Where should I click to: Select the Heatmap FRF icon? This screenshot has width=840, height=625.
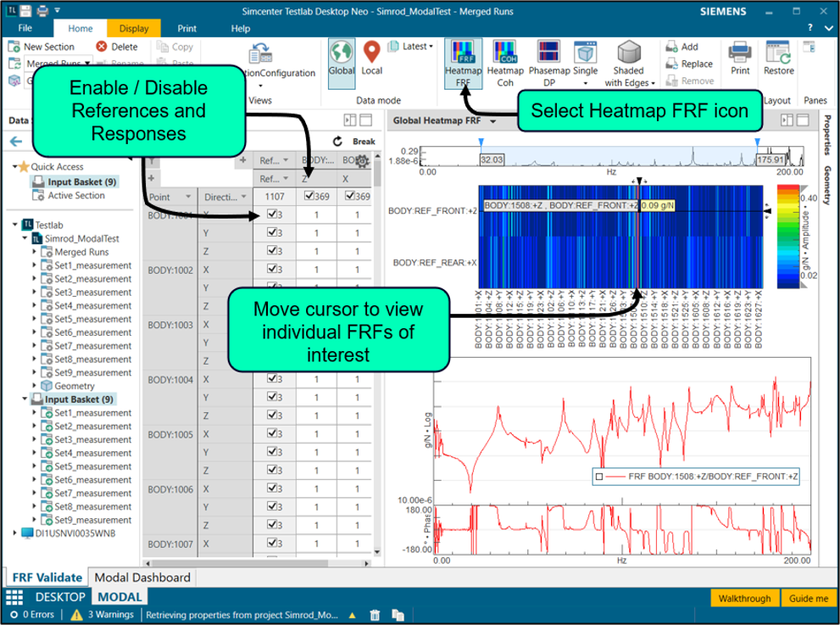tap(463, 63)
